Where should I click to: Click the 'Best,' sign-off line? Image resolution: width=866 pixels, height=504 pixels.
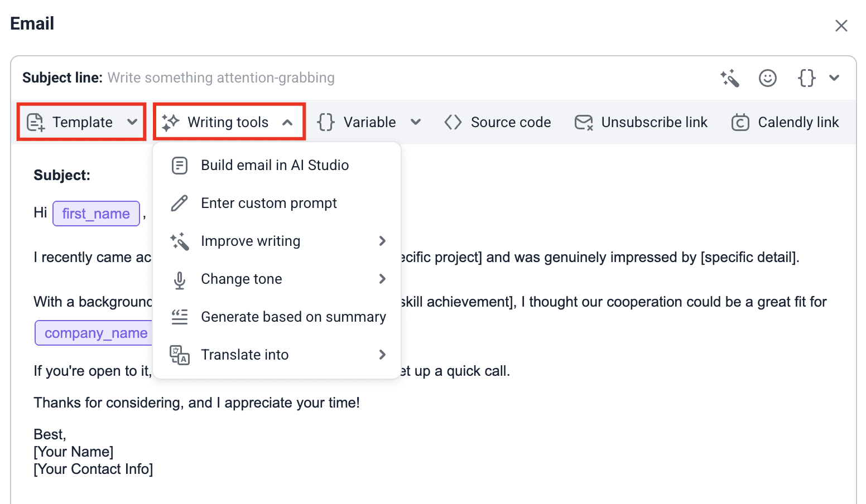pyautogui.click(x=50, y=434)
